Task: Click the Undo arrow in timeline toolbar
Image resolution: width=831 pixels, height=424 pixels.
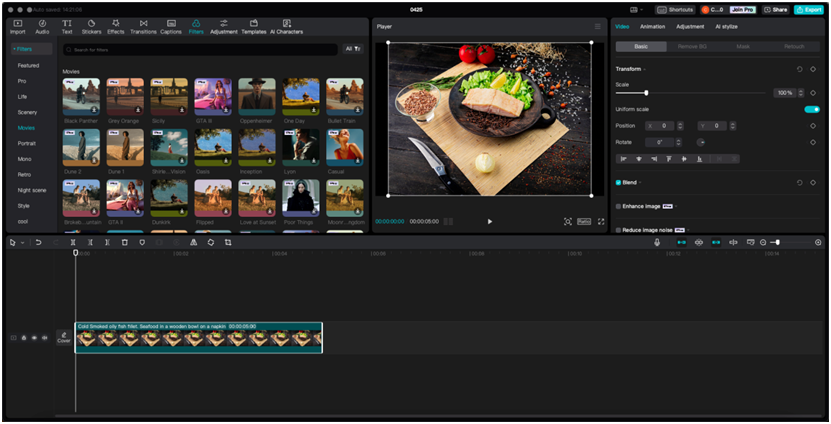Action: coord(38,242)
